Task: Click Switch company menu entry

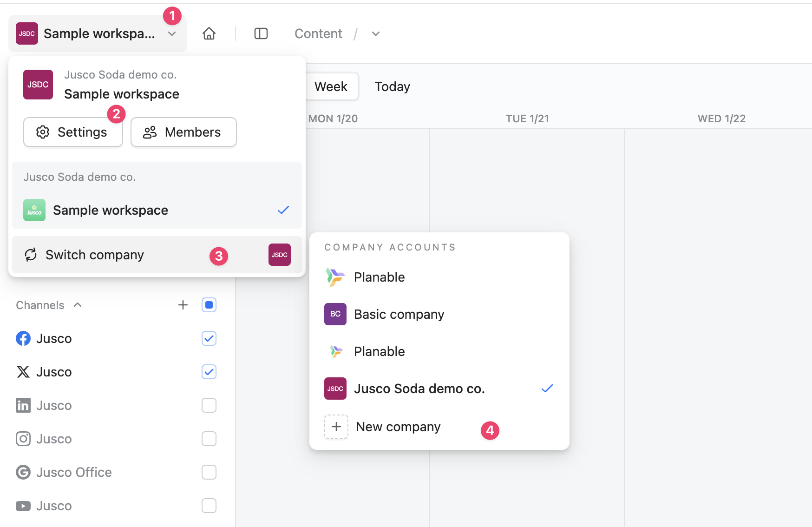Action: click(x=95, y=255)
